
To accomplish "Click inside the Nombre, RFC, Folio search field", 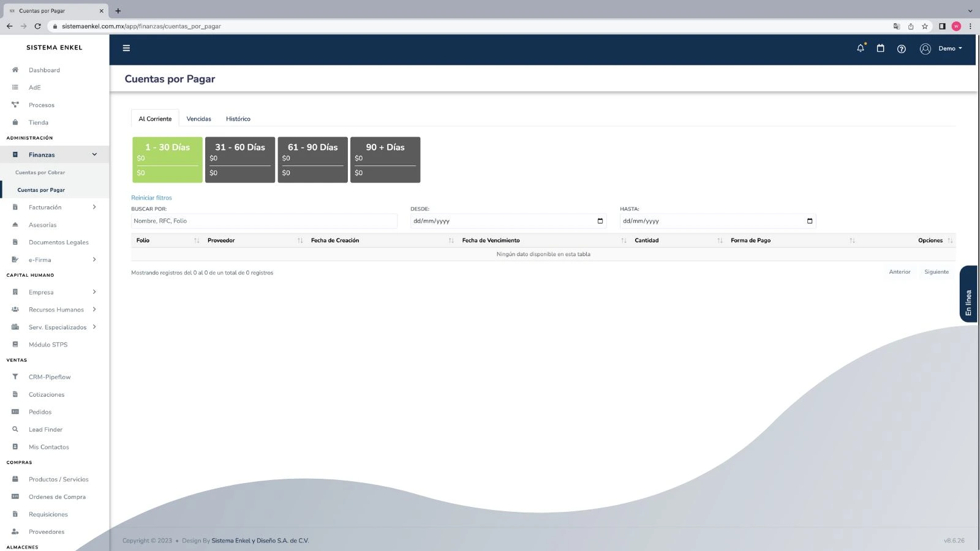I will (263, 220).
